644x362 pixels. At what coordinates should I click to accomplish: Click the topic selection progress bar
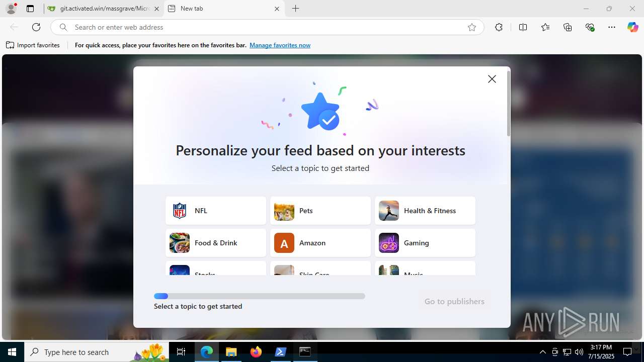[x=260, y=296]
